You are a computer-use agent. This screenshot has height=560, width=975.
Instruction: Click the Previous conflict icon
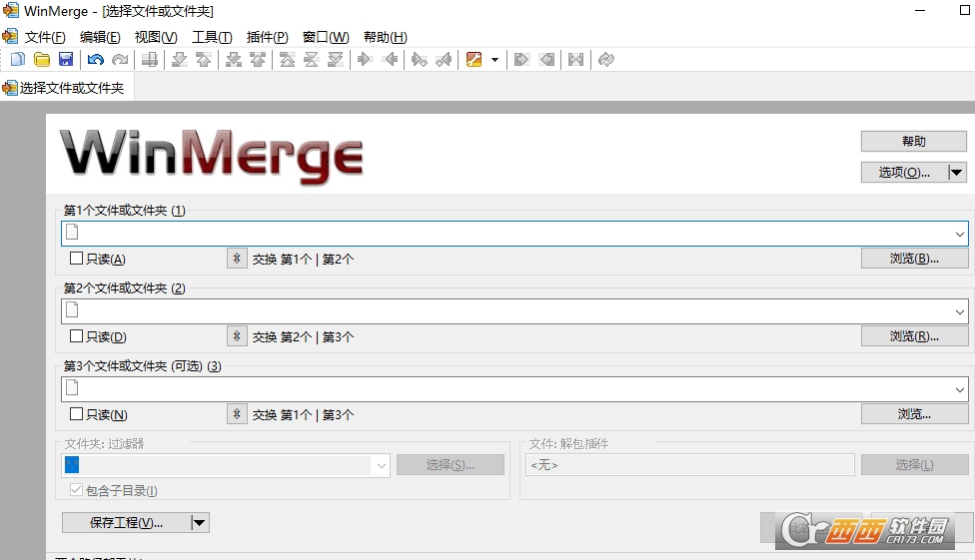(x=258, y=60)
